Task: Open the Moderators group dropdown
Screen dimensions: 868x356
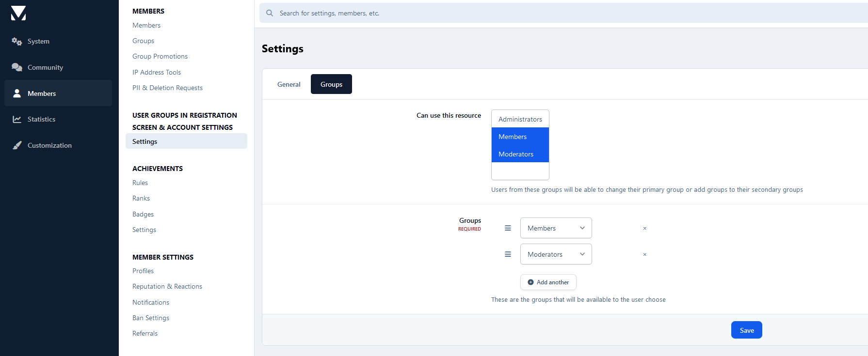Action: tap(556, 254)
